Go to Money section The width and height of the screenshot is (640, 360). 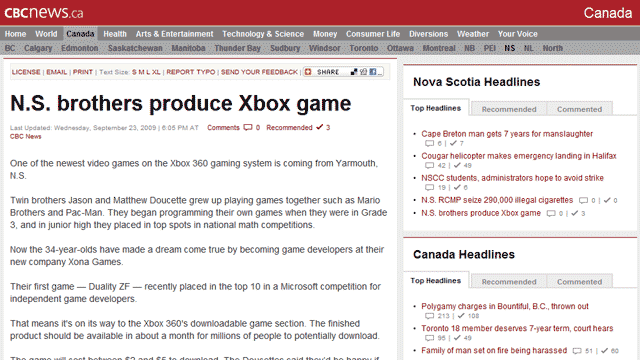pos(325,34)
